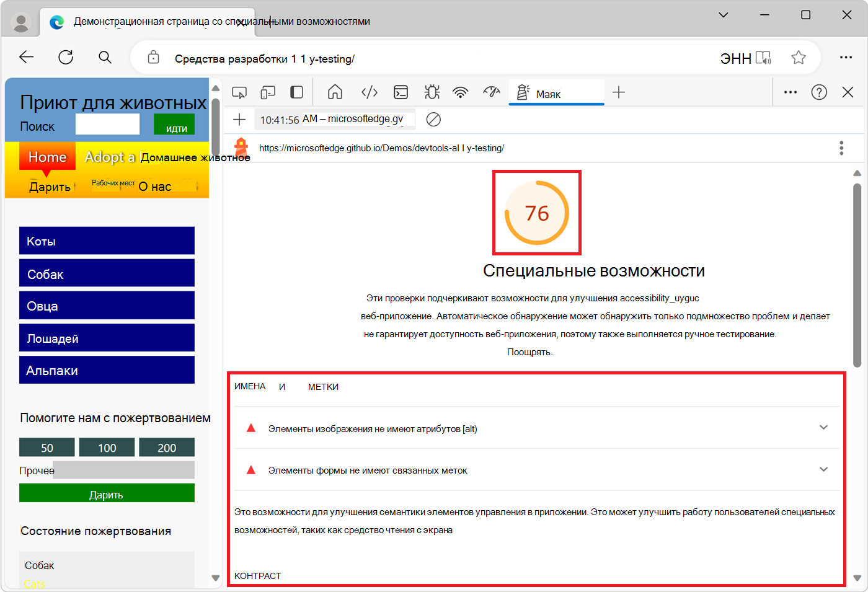This screenshot has height=592, width=868.
Task: Open the DevTools more options menu
Action: point(790,91)
